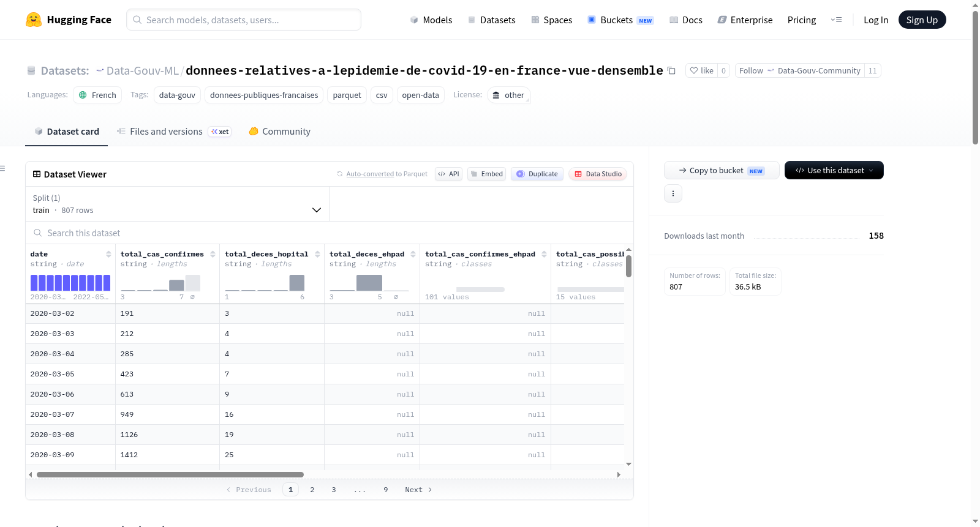
Task: Click Copy to bucket button
Action: click(x=722, y=170)
